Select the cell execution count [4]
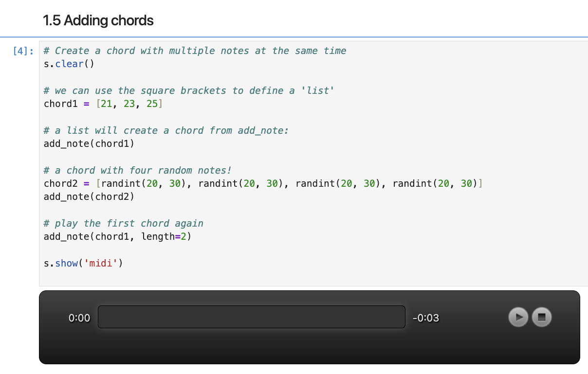 [24, 51]
